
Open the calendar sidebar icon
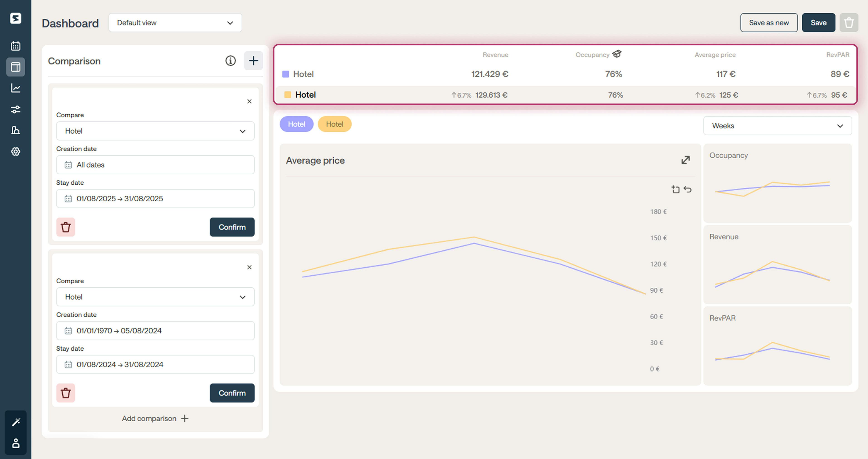pyautogui.click(x=15, y=46)
